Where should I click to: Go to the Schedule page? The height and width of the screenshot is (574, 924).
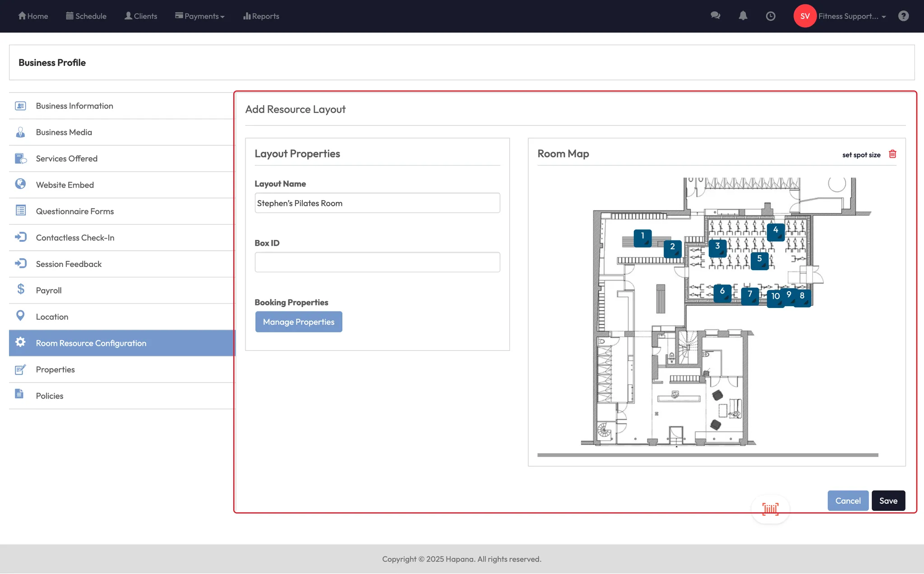click(x=86, y=16)
